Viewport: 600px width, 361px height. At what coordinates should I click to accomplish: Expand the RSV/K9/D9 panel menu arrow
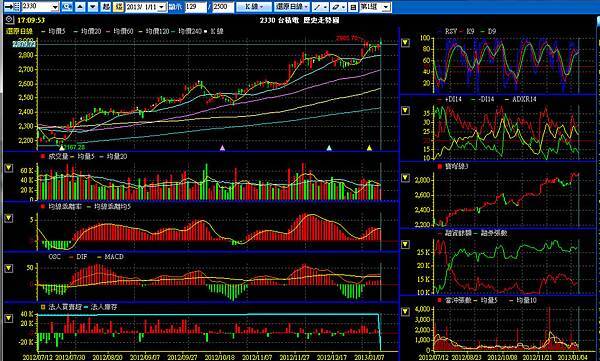405,43
